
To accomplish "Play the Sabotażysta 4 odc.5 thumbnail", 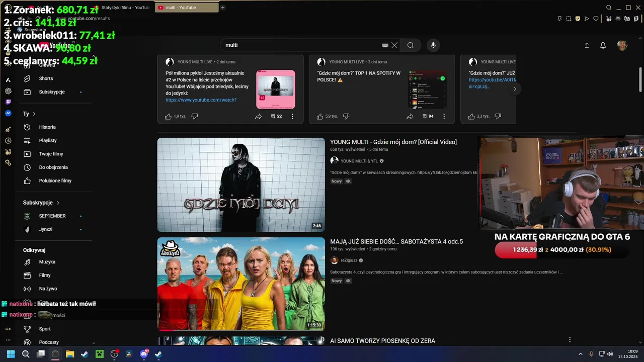I will 241,284.
